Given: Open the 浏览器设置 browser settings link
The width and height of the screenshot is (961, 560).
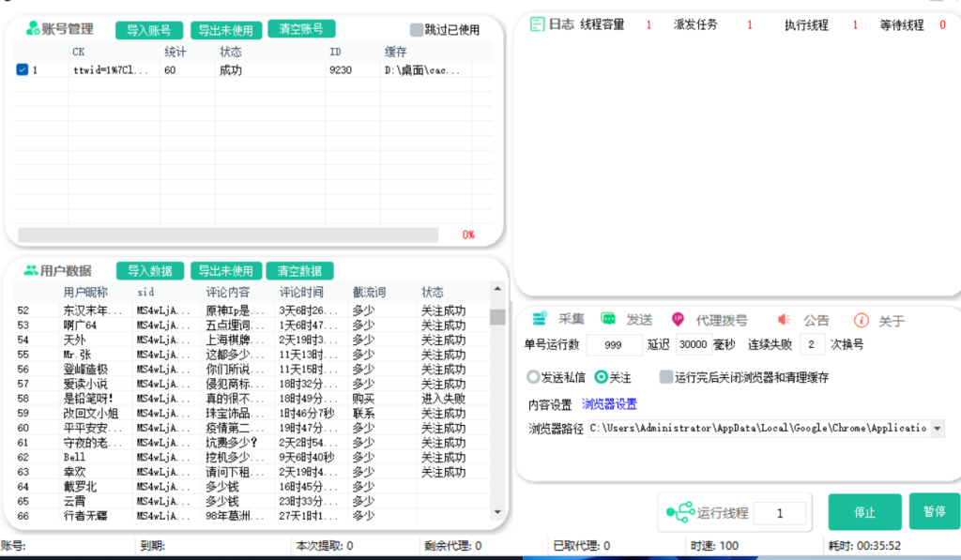Looking at the screenshot, I should pyautogui.click(x=607, y=404).
